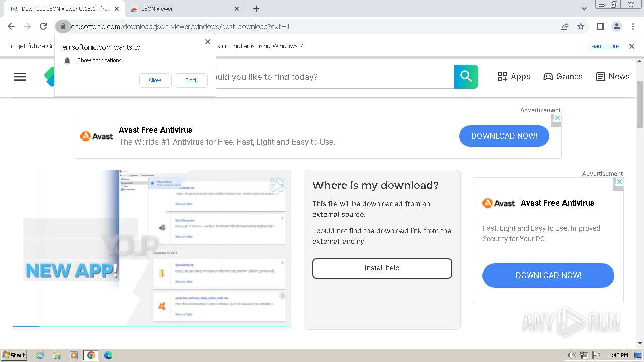The image size is (644, 362).
Task: Click the Learn more link in infobar
Action: click(604, 46)
